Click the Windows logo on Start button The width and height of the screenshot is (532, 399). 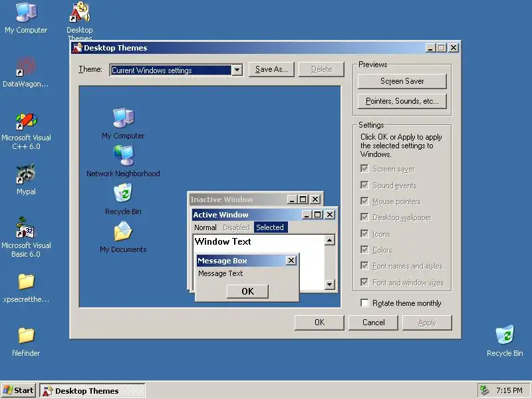7,390
